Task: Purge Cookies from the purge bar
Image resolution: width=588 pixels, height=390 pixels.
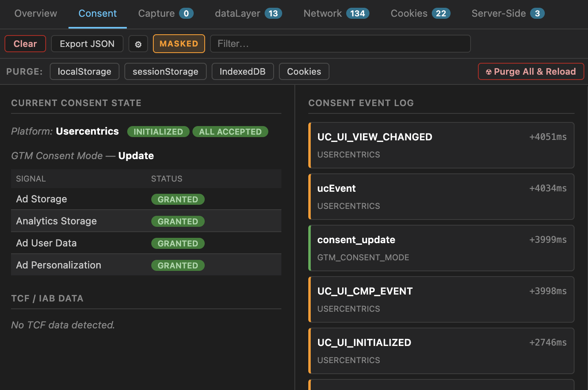Action: coord(304,71)
